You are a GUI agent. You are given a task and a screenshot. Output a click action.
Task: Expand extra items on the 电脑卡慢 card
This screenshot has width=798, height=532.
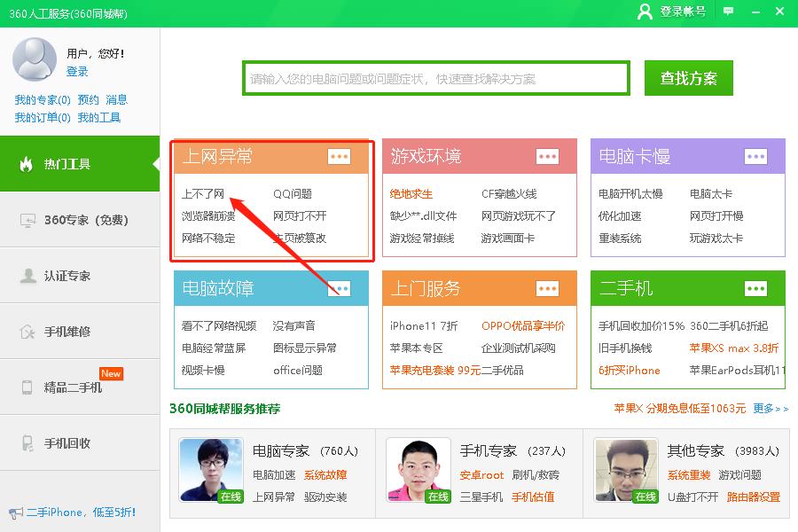755,155
